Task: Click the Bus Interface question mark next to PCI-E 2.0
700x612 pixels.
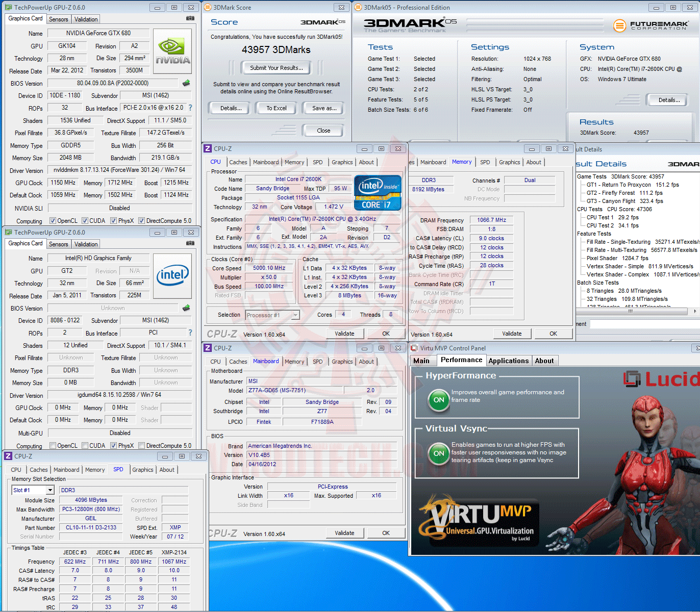Action: coord(190,108)
